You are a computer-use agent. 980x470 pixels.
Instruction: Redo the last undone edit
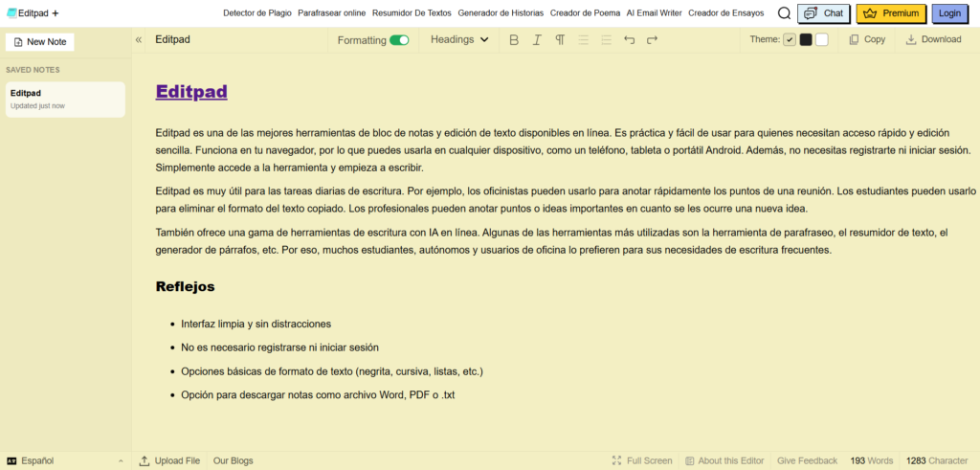point(652,40)
